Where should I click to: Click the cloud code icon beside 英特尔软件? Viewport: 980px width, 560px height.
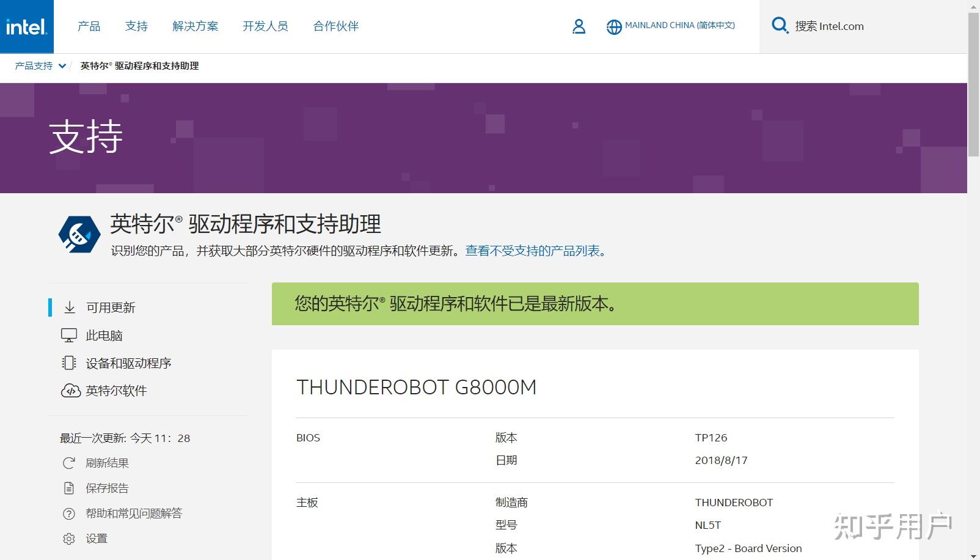(70, 391)
